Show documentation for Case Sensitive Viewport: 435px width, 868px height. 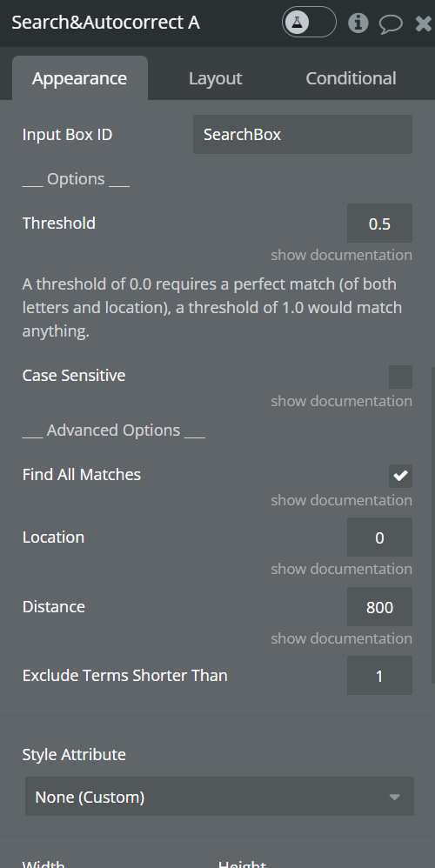(x=341, y=401)
